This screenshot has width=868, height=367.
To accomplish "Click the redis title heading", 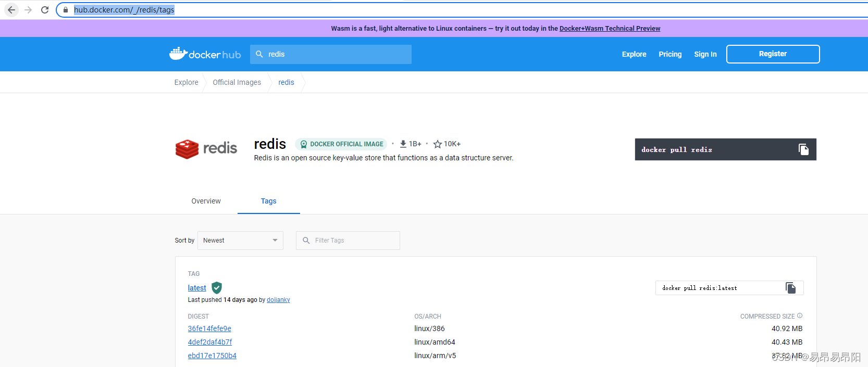I will (270, 144).
